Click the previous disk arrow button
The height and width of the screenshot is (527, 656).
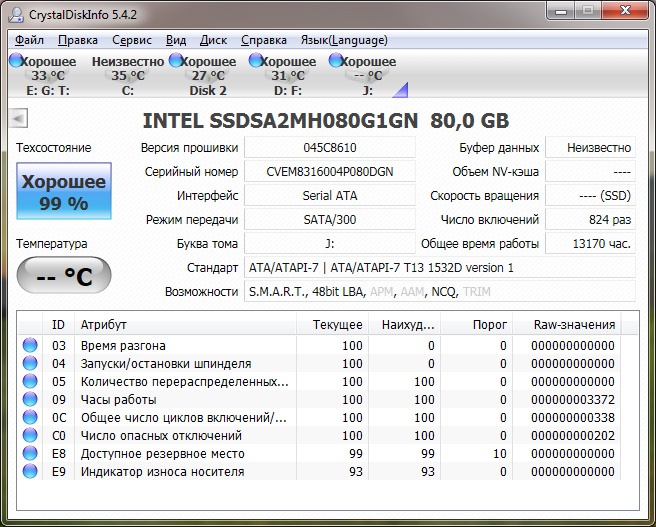coord(18,118)
